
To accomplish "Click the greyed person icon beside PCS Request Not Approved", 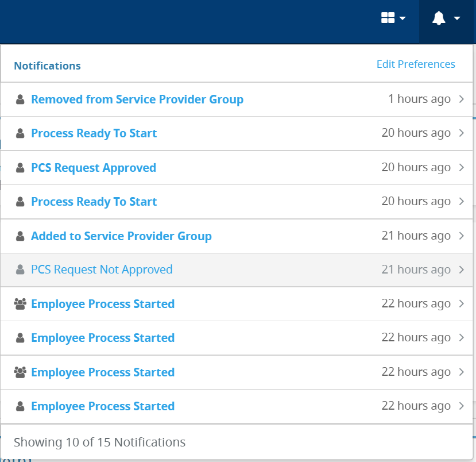I will tap(20, 269).
